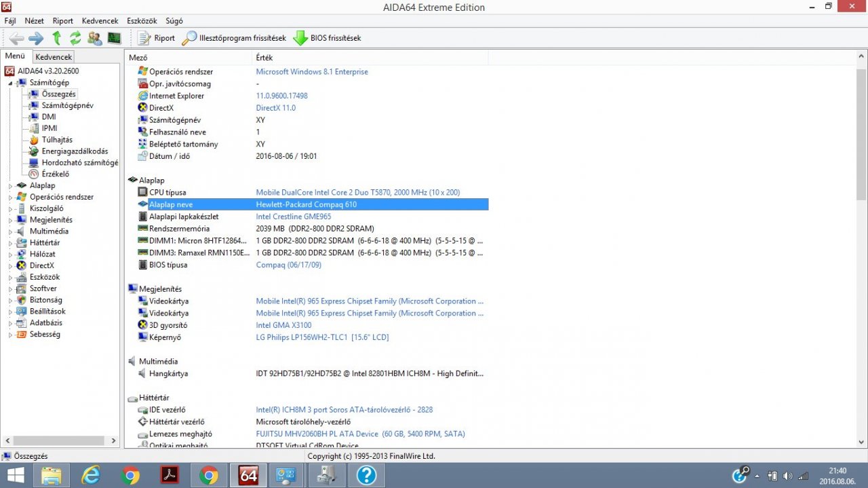Open the Kedvencek menu
This screenshot has height=488, width=868.
[x=100, y=21]
